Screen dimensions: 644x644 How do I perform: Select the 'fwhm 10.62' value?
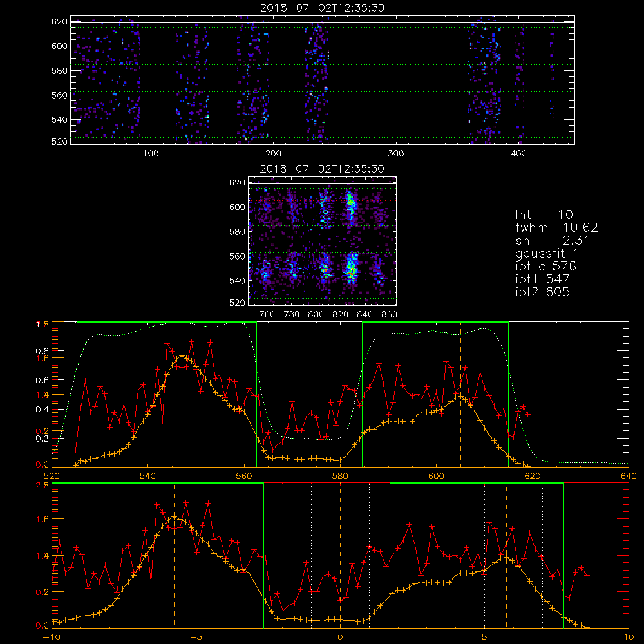[x=556, y=227]
